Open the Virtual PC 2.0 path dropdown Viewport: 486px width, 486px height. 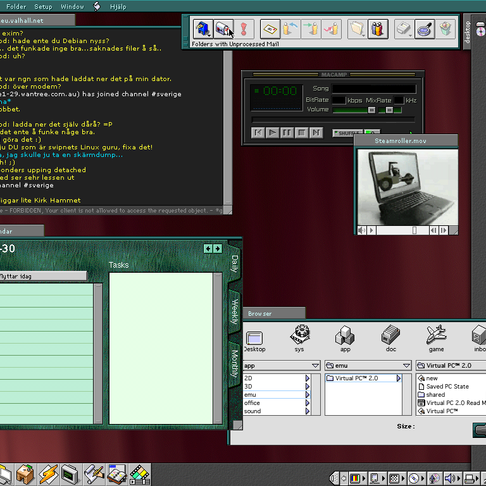tap(451, 366)
